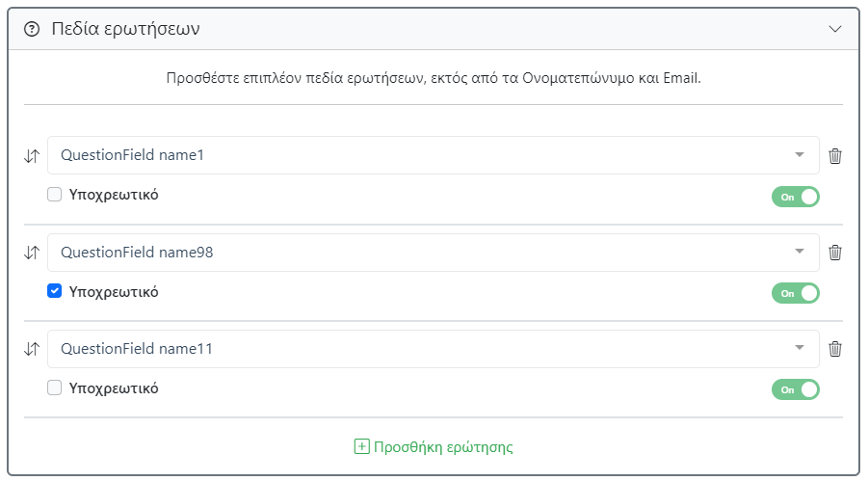The height and width of the screenshot is (481, 868).
Task: Collapse the Πεδία ερωτήσεων panel chevron
Action: (835, 29)
